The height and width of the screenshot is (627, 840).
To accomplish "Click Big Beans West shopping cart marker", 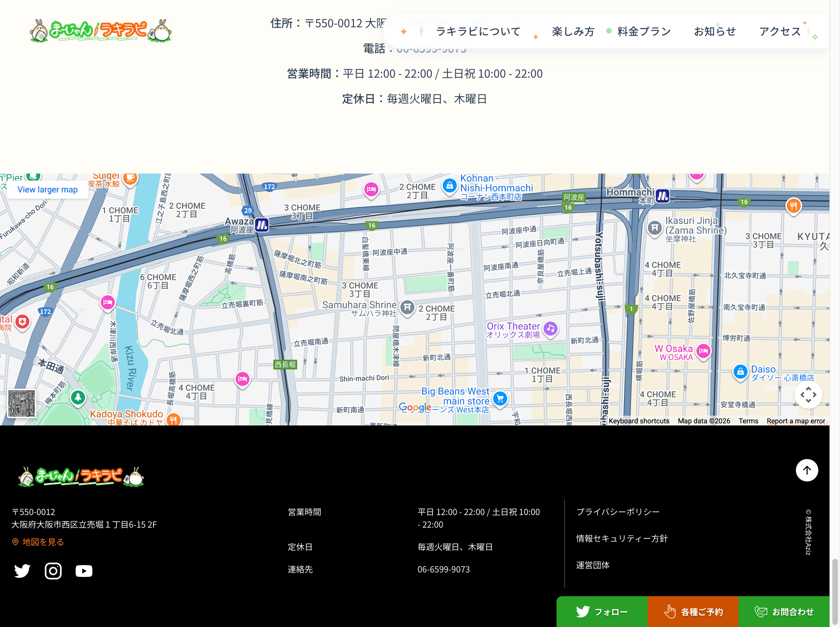I will pyautogui.click(x=500, y=399).
